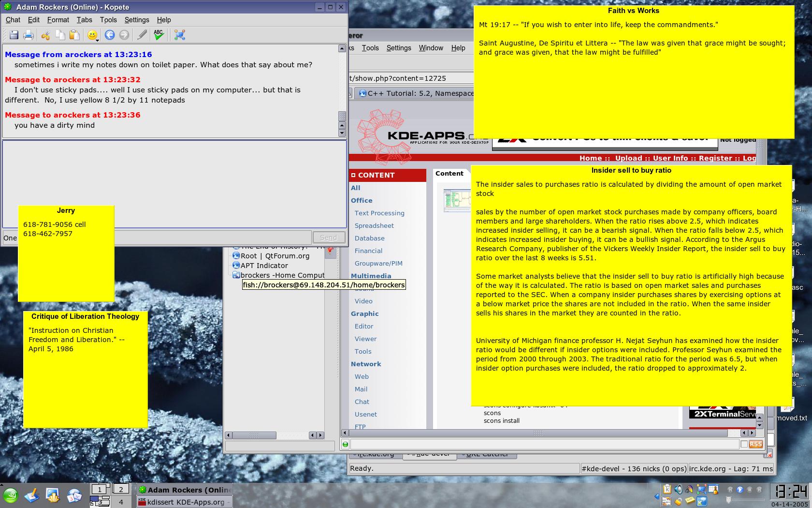Click the yellow KNotes tray icon

(690, 500)
